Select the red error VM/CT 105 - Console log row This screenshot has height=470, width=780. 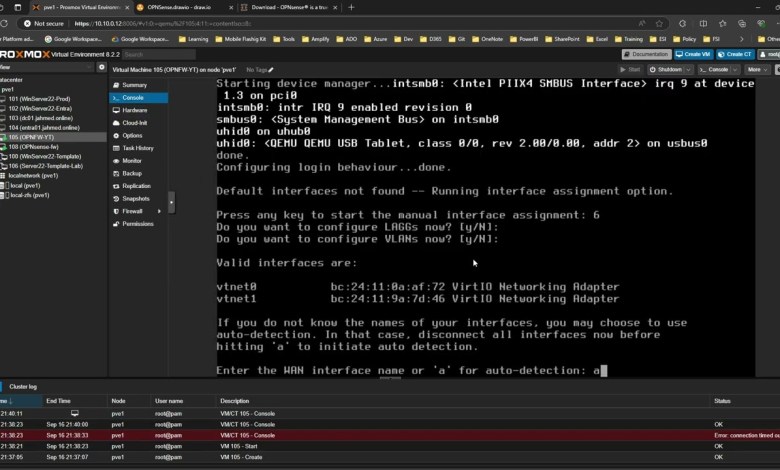pos(390,435)
